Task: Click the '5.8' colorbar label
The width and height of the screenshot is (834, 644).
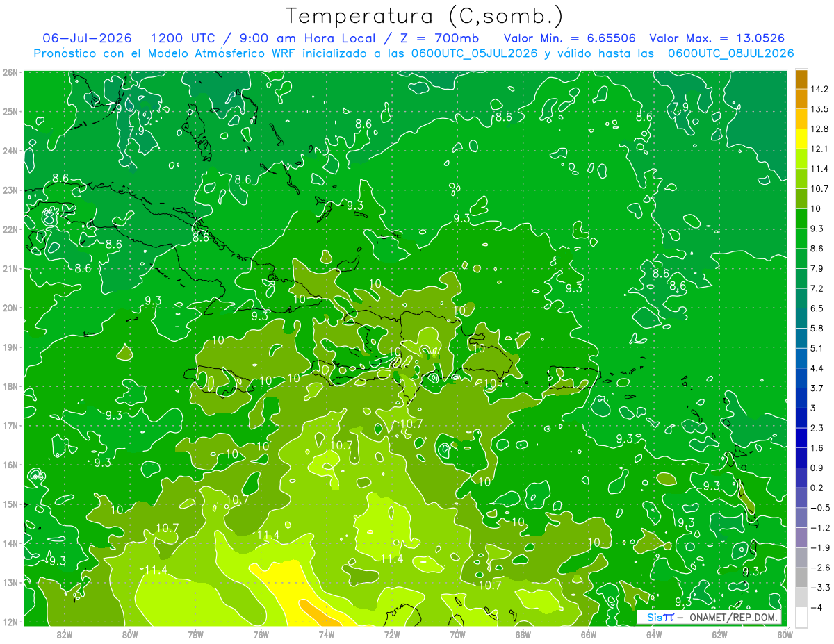Action: pyautogui.click(x=817, y=328)
